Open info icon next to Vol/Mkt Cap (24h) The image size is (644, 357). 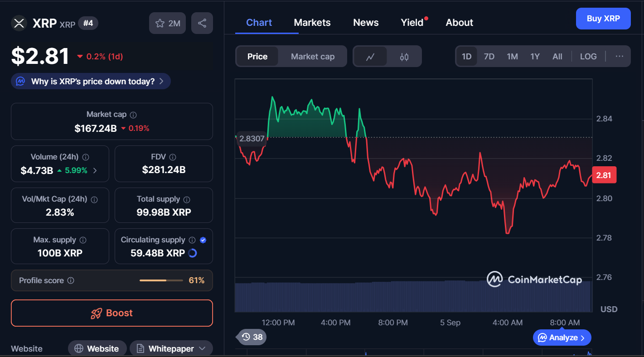[x=95, y=199]
